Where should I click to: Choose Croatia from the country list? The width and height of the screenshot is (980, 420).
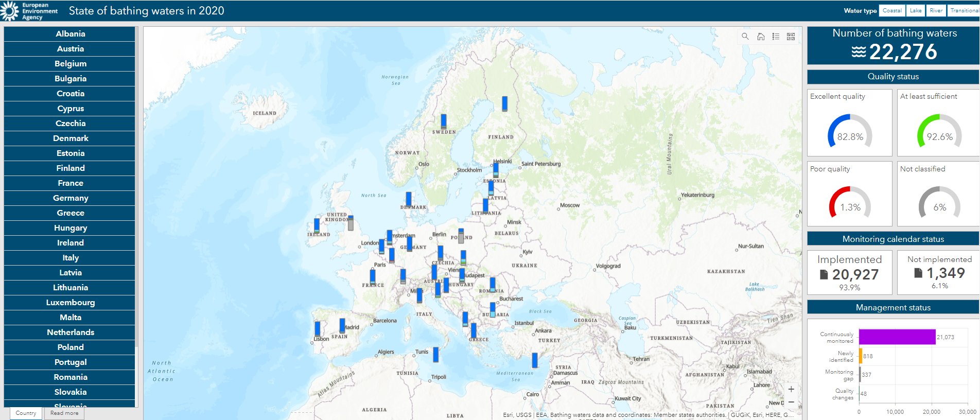tap(69, 94)
